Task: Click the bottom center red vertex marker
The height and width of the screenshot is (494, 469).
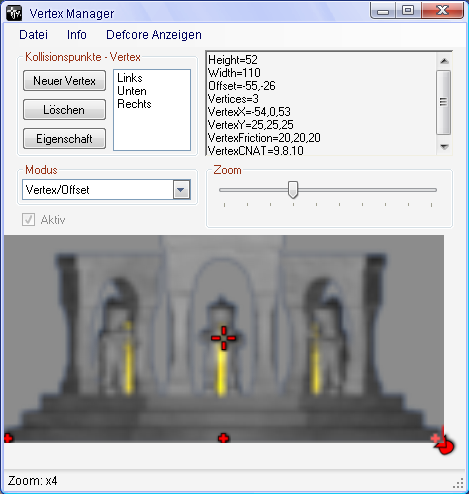Action: [x=223, y=438]
